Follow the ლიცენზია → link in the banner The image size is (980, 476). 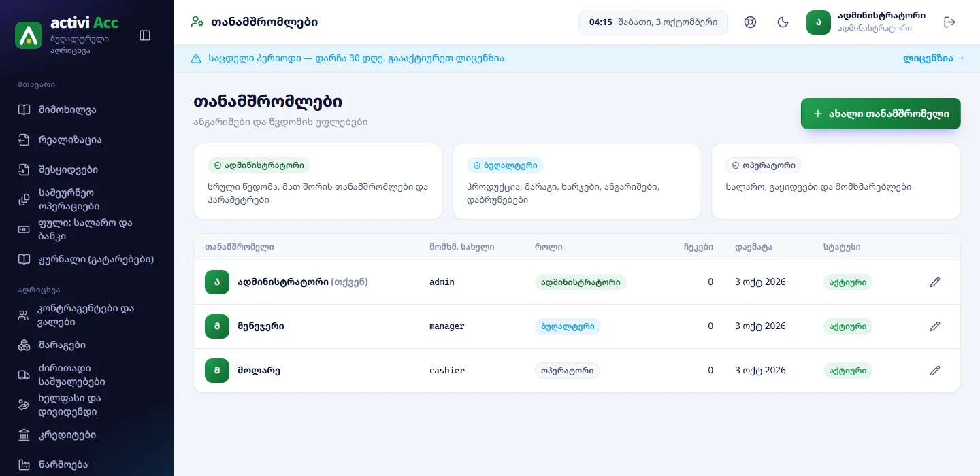click(x=934, y=58)
